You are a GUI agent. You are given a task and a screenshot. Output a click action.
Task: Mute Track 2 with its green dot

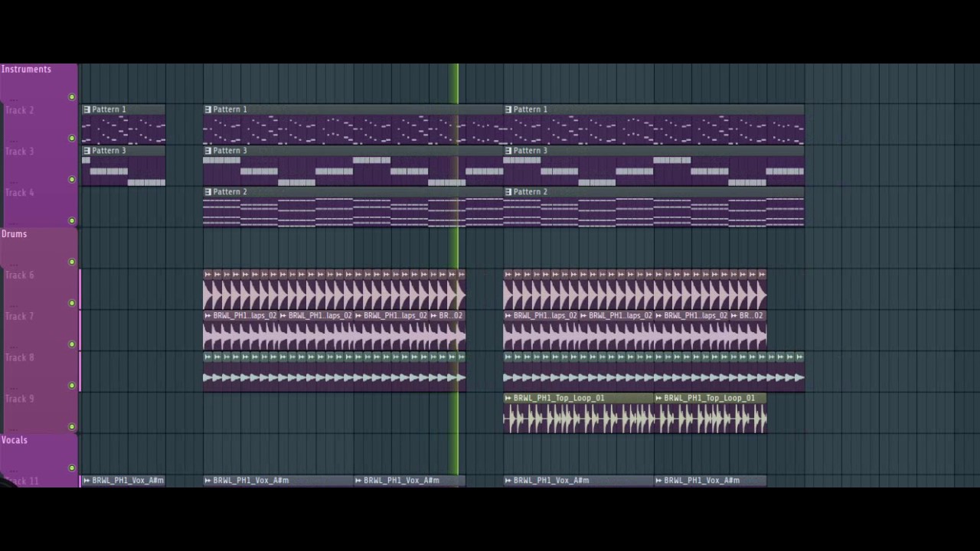(72, 139)
